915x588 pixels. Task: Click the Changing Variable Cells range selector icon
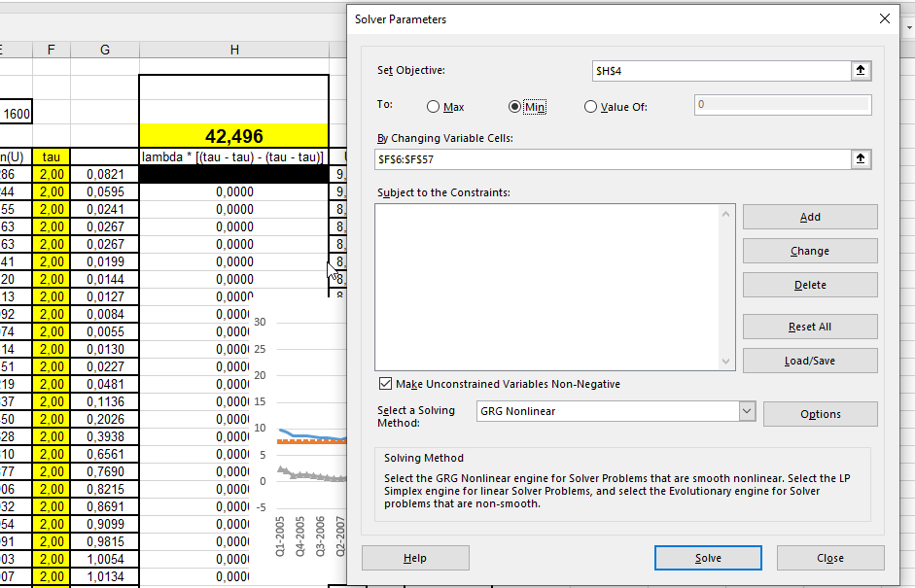(x=861, y=159)
